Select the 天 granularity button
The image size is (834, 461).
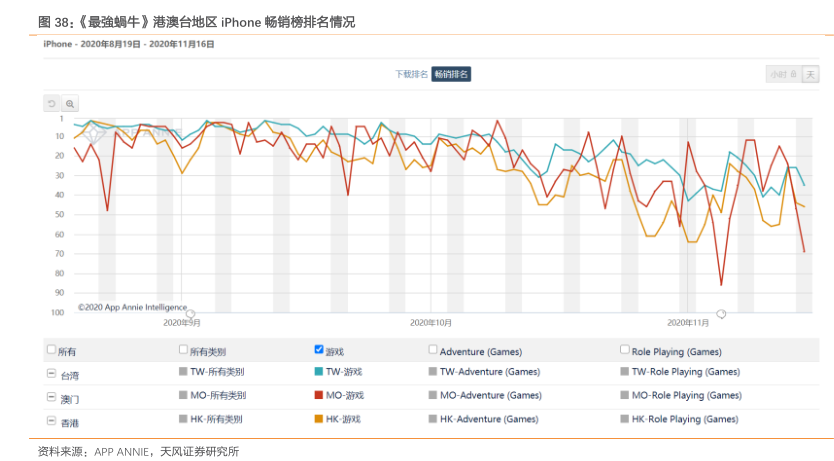[810, 74]
